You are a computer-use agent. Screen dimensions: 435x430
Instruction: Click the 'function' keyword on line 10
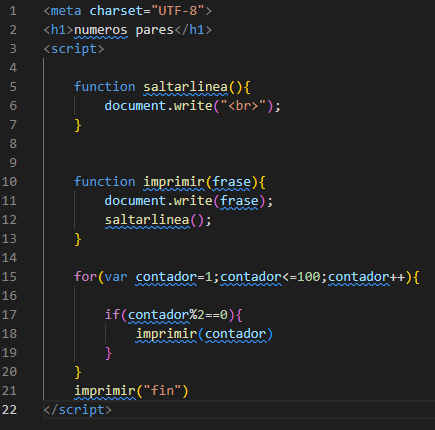pos(105,182)
